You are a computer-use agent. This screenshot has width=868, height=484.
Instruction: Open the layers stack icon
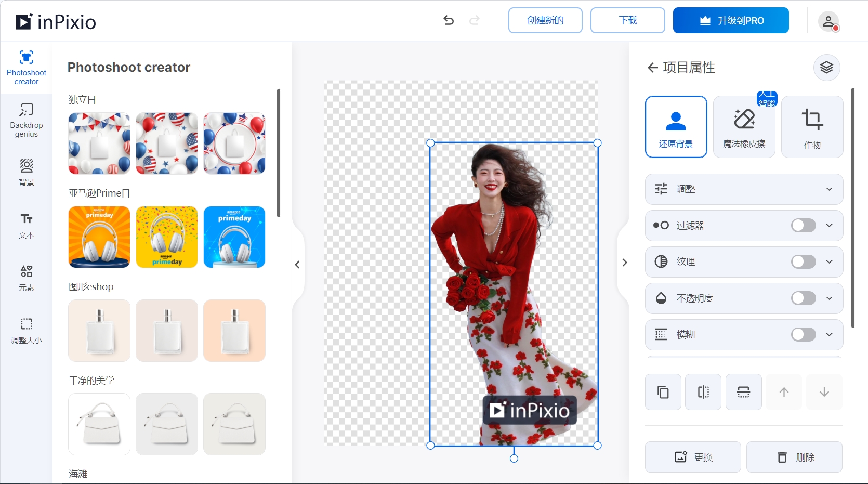click(x=826, y=68)
